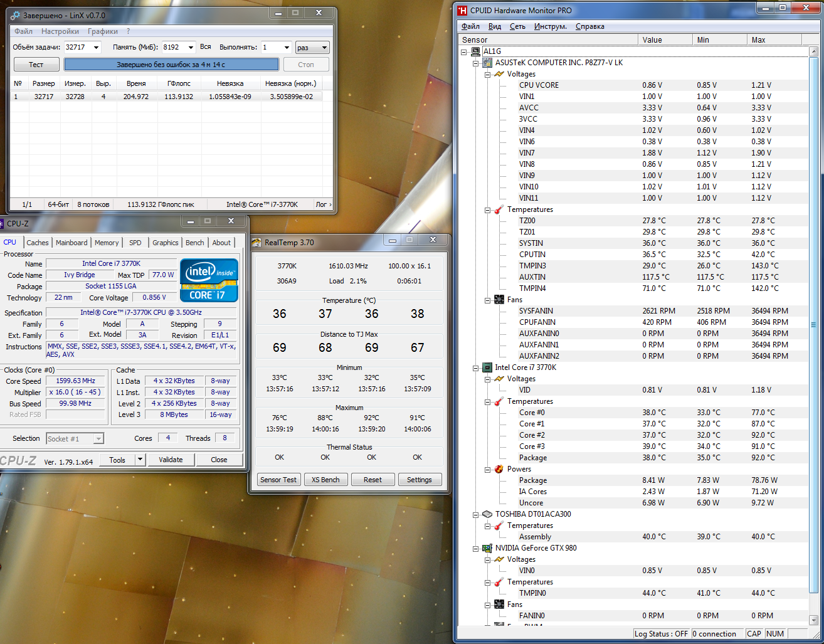Click the thermometer icon of Intel Core i7 Temperatures
Screen dimensions: 824x644
coord(499,401)
